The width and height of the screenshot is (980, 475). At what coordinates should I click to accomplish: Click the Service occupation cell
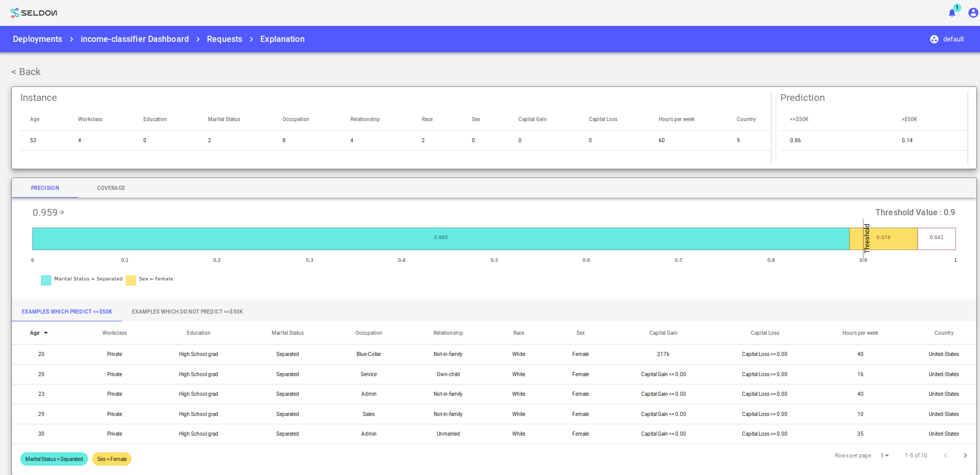pos(368,375)
